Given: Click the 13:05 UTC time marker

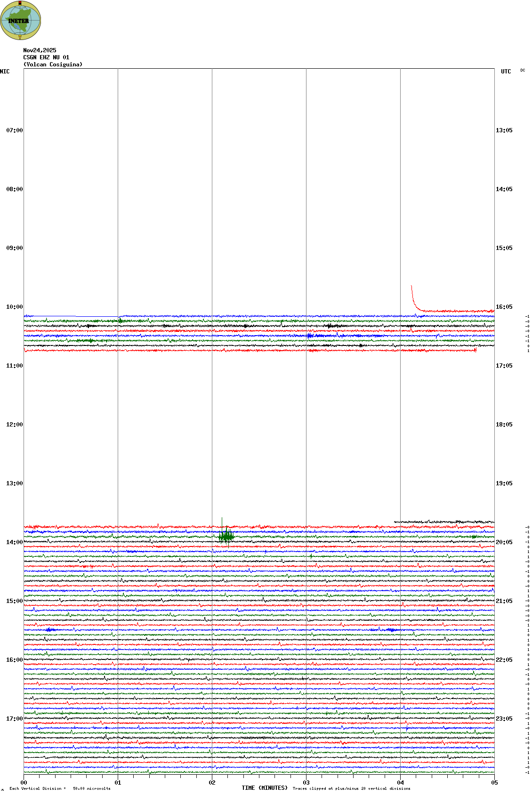Looking at the screenshot, I should click(504, 130).
